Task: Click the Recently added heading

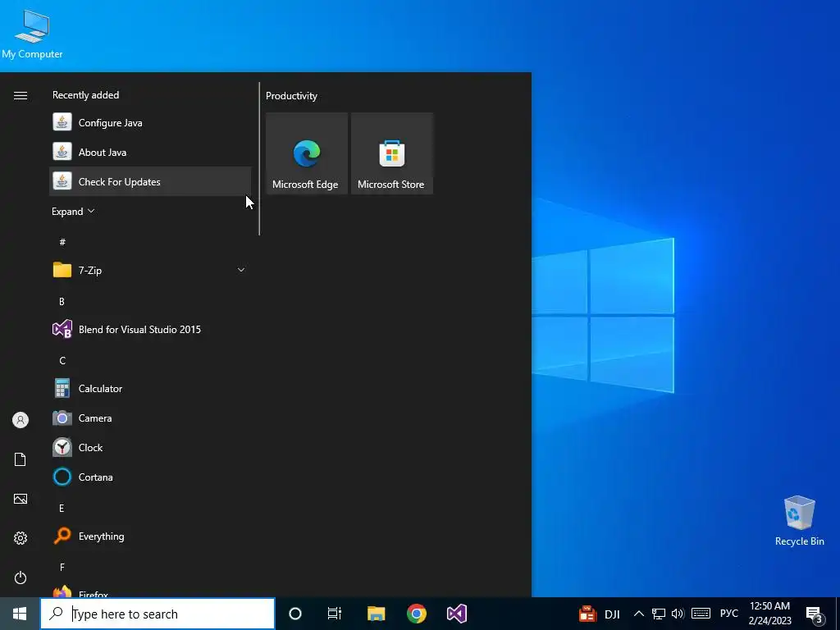Action: coord(85,95)
